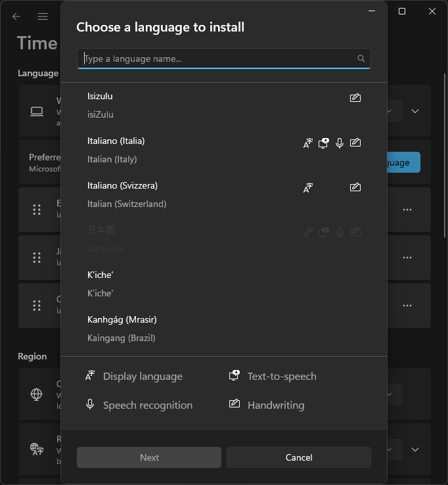The image size is (448, 485).
Task: Open country or region dropdown in Settings
Action: pyautogui.click(x=394, y=394)
